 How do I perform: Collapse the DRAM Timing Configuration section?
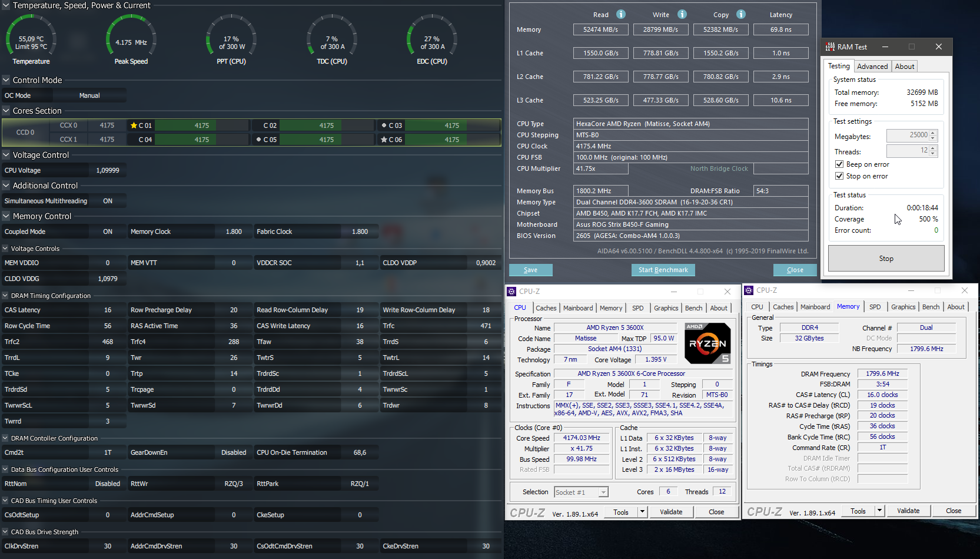click(5, 296)
